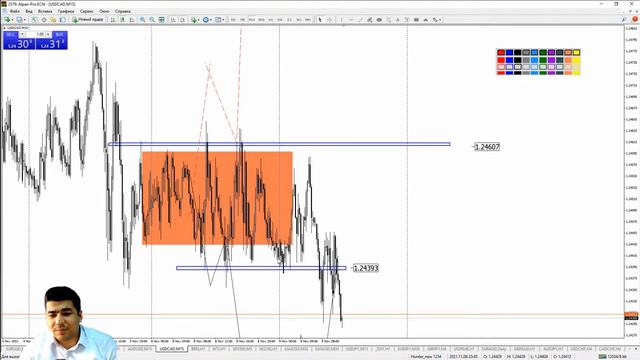Zoom out on the chart
This screenshot has height=360, width=640.
point(152,20)
